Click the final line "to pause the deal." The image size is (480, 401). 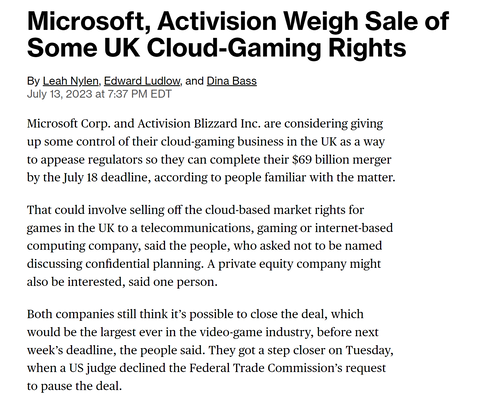(x=74, y=386)
